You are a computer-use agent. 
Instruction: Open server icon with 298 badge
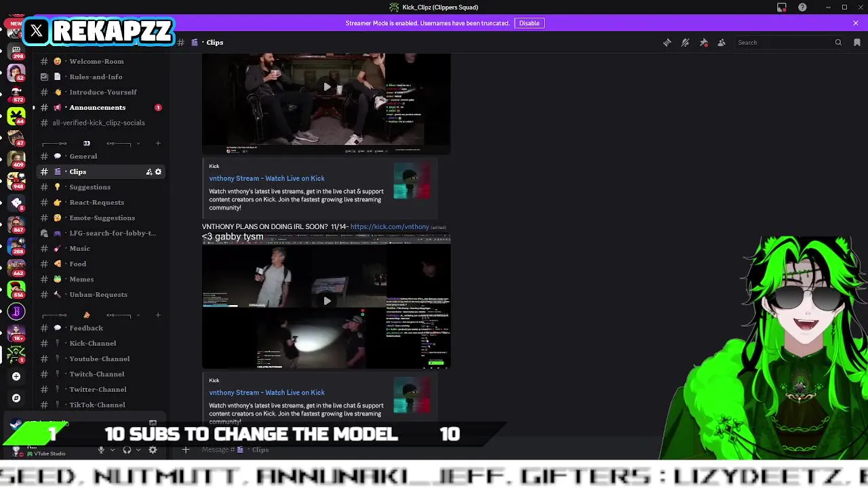16,50
